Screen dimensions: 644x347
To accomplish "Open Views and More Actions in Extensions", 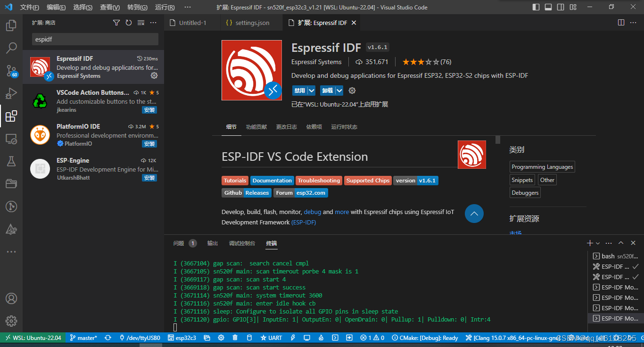I will tap(153, 23).
